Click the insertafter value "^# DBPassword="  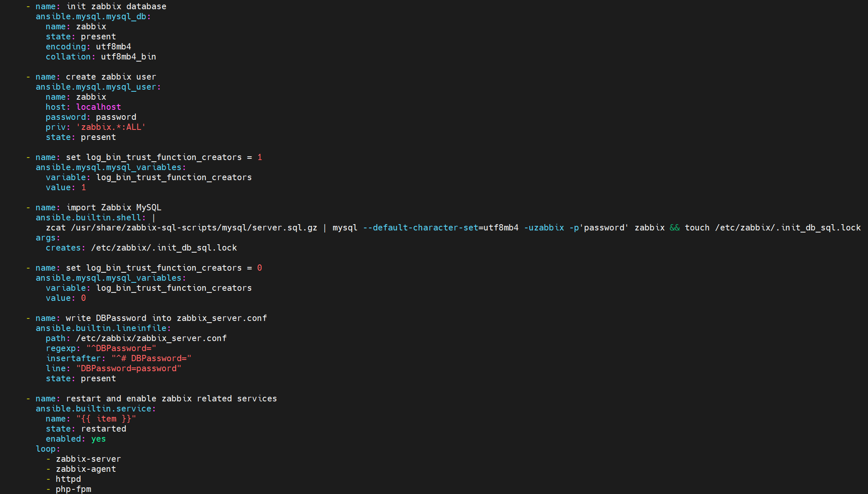[151, 358]
